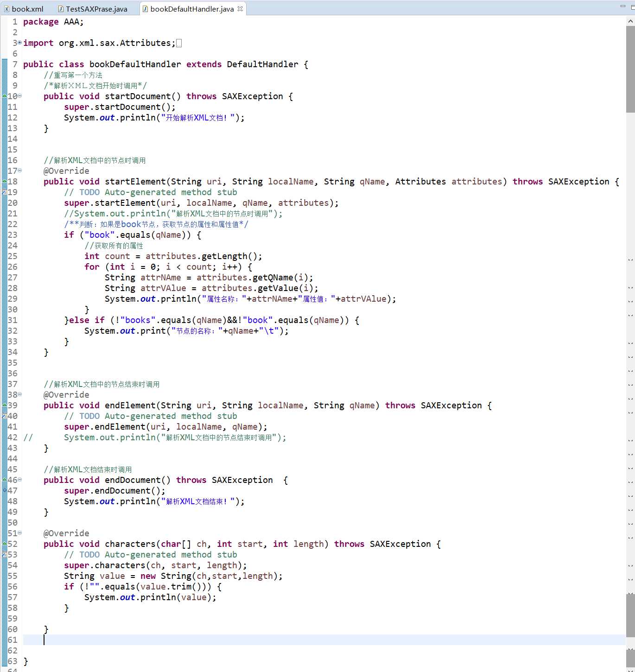
Task: Click TODO task marker on line 19
Action: tap(5, 192)
